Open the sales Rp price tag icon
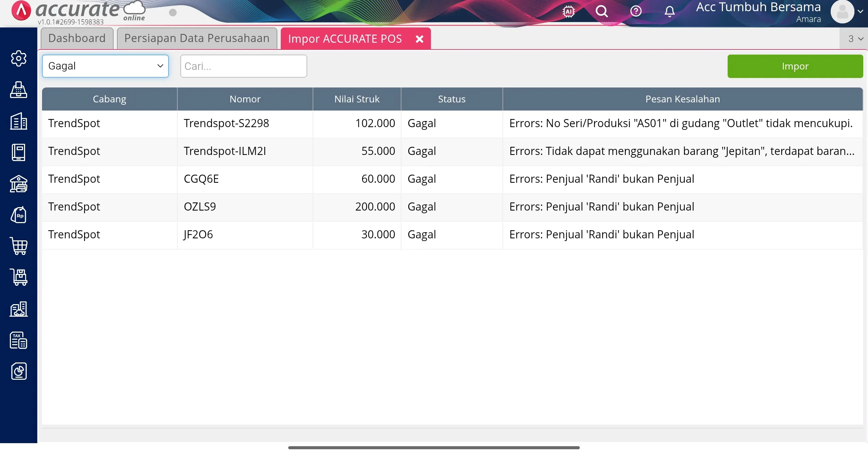Viewport: 868px width, 454px height. coord(19,215)
